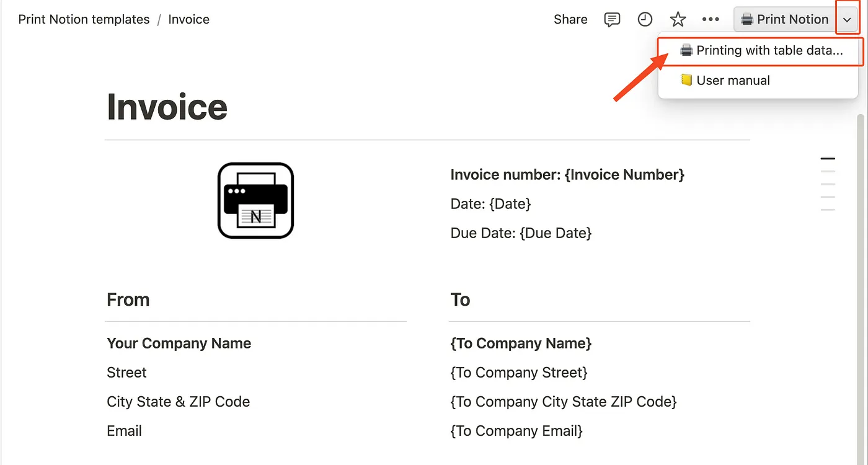Open the Print Notion dropdown chevron
The height and width of the screenshot is (465, 868).
(847, 19)
